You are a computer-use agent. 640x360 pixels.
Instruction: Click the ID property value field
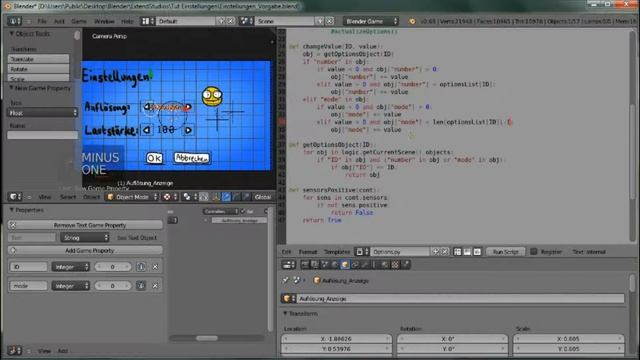click(113, 267)
